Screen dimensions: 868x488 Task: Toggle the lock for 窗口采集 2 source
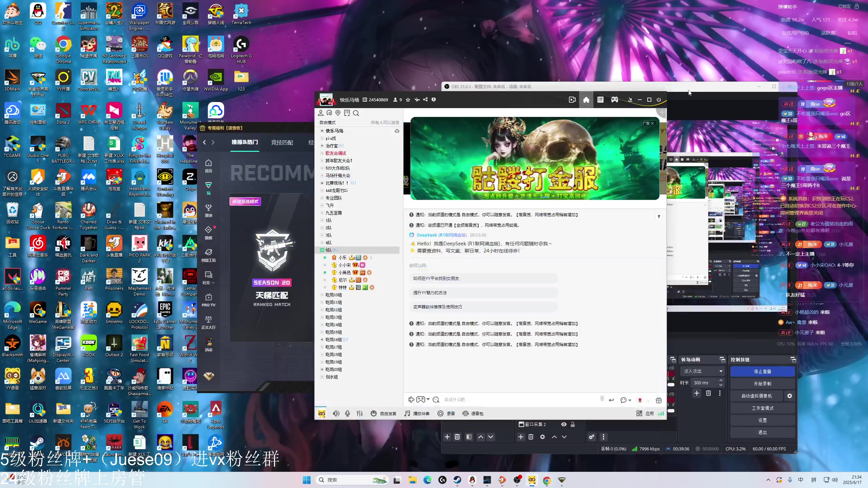pos(573,424)
